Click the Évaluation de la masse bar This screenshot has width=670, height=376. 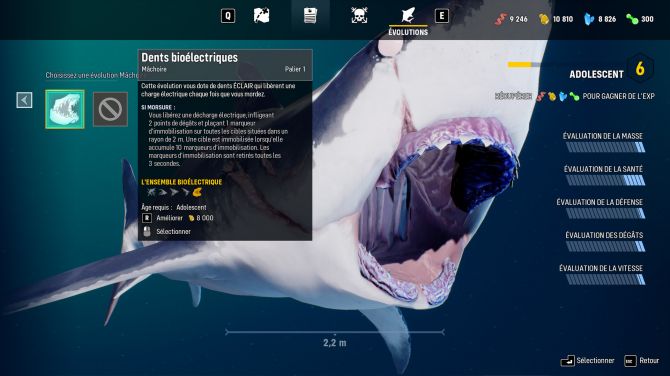click(605, 147)
